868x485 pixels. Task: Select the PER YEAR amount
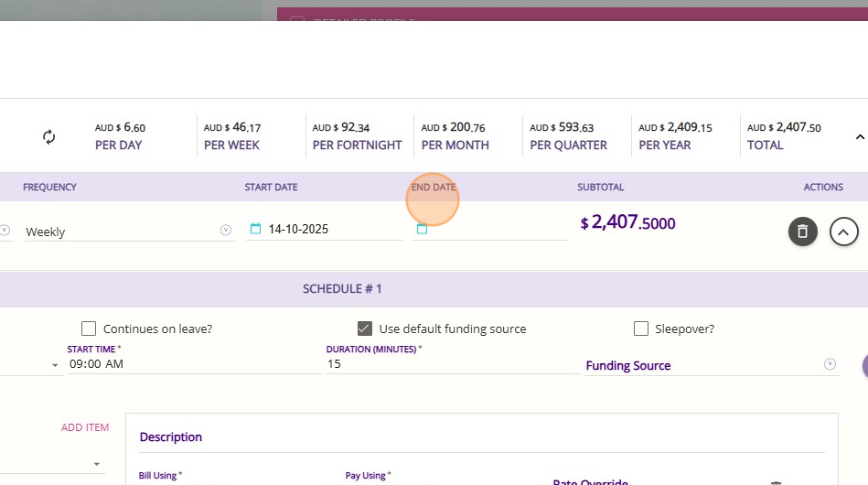pos(675,127)
